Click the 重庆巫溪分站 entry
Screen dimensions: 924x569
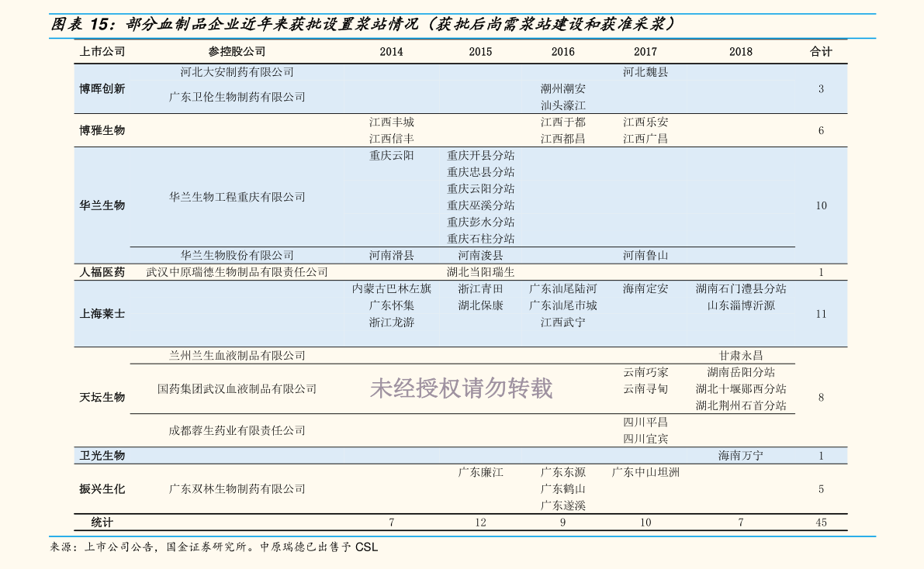480,205
